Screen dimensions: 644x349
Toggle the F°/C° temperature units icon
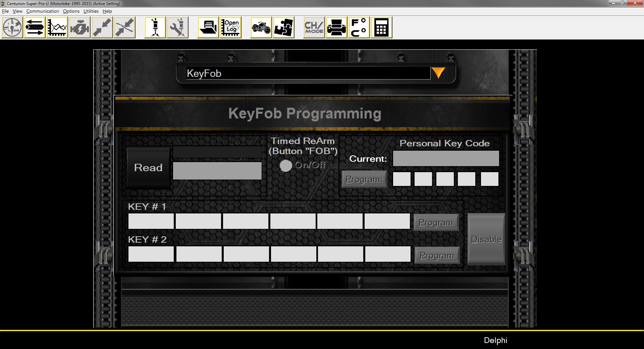(359, 28)
